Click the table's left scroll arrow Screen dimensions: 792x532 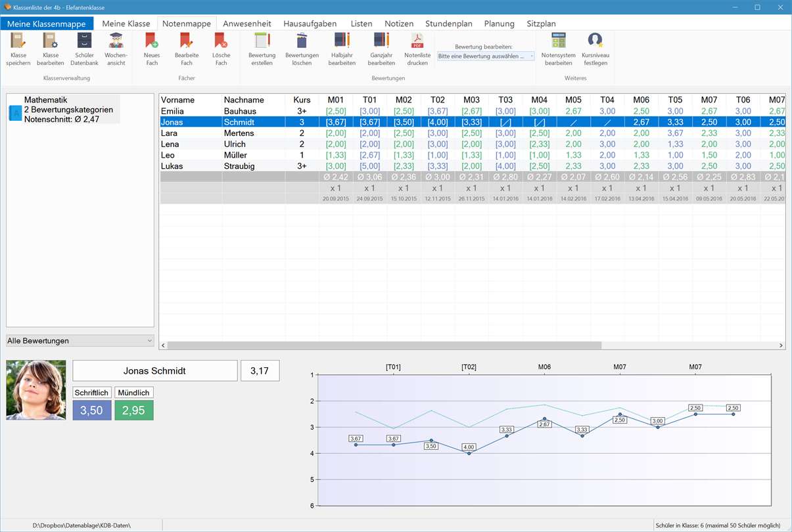(164, 345)
